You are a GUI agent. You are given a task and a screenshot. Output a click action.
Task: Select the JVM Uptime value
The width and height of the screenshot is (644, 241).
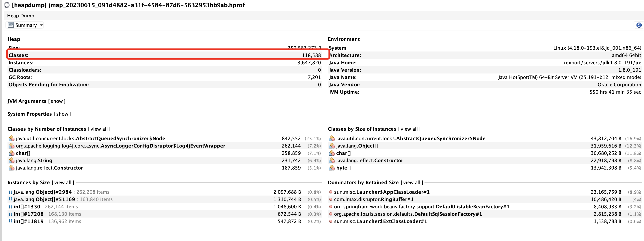pyautogui.click(x=615, y=92)
